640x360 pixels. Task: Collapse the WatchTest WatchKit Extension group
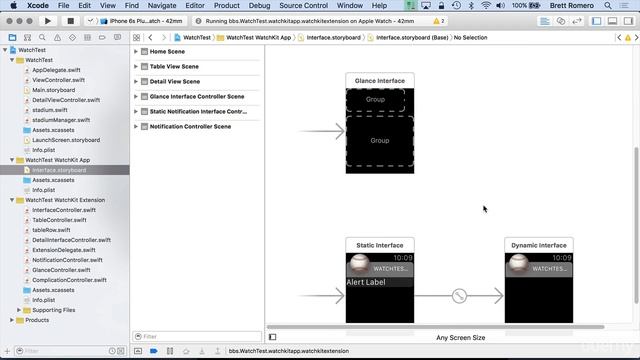(x=12, y=200)
